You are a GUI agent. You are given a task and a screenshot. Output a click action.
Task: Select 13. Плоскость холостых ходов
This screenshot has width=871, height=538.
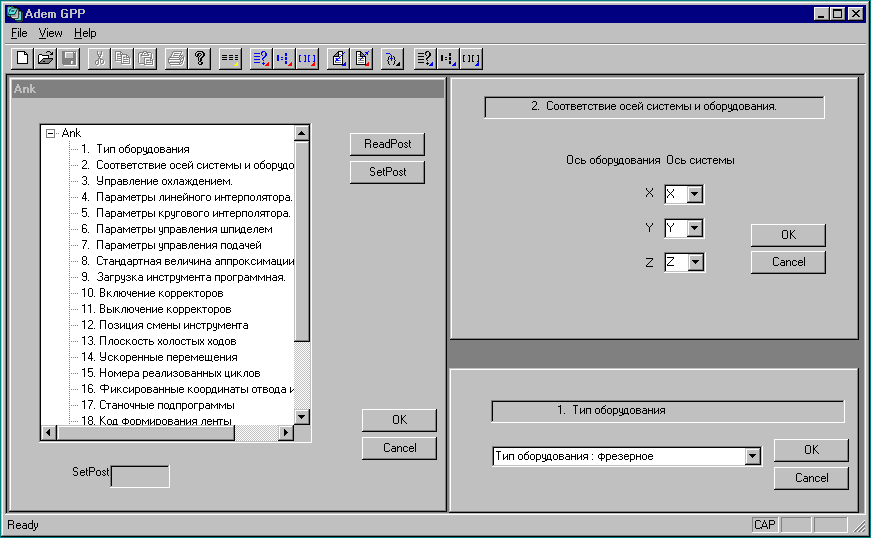pyautogui.click(x=159, y=341)
